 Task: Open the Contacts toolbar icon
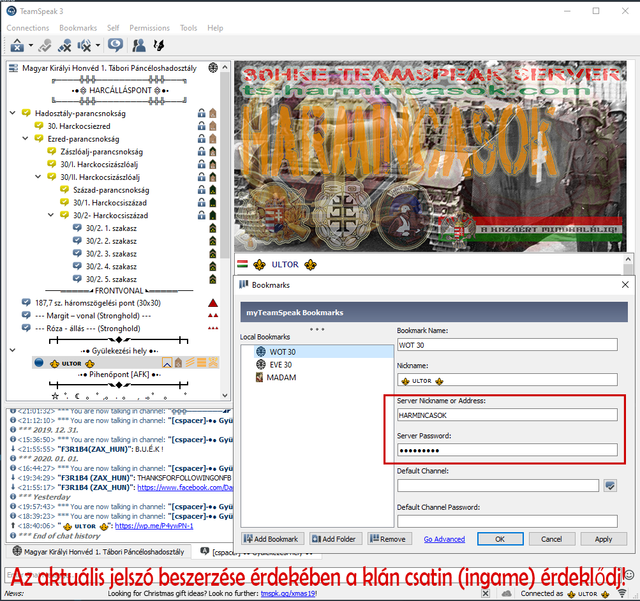pos(139,45)
